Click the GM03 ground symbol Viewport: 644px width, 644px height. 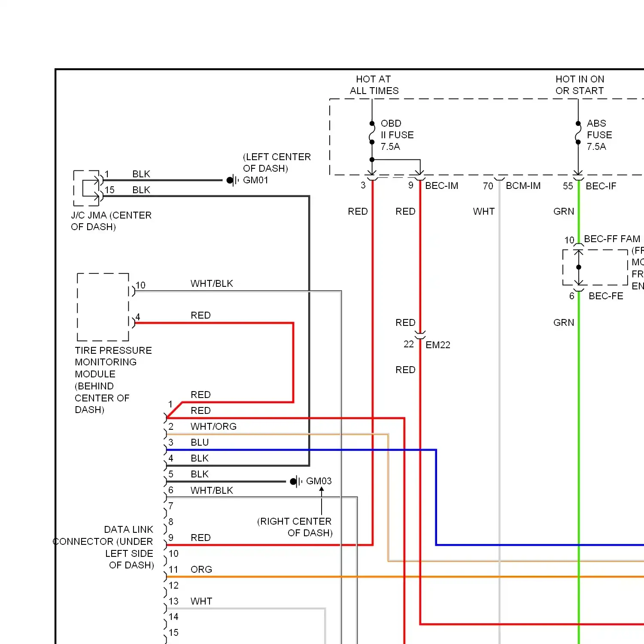[296, 481]
